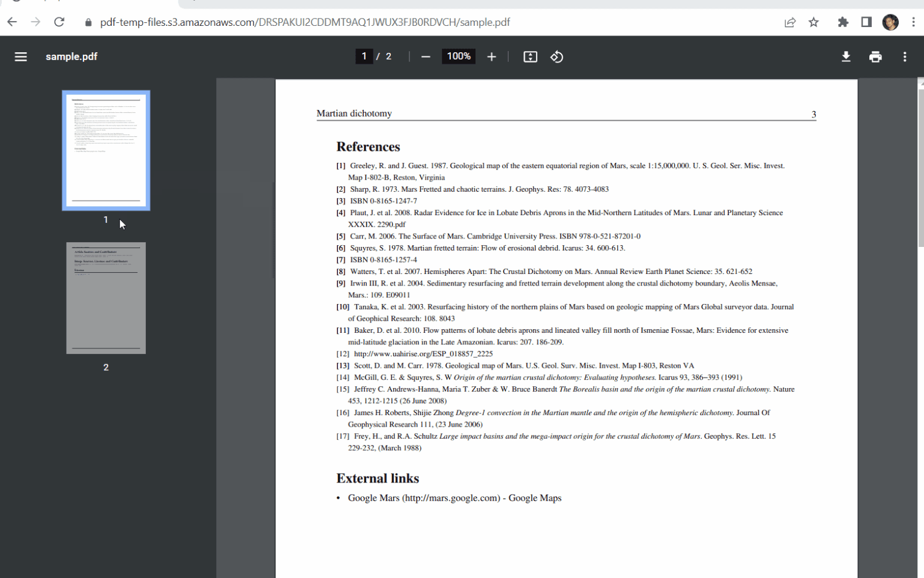
Task: Toggle the Chrome side panel
Action: point(865,22)
